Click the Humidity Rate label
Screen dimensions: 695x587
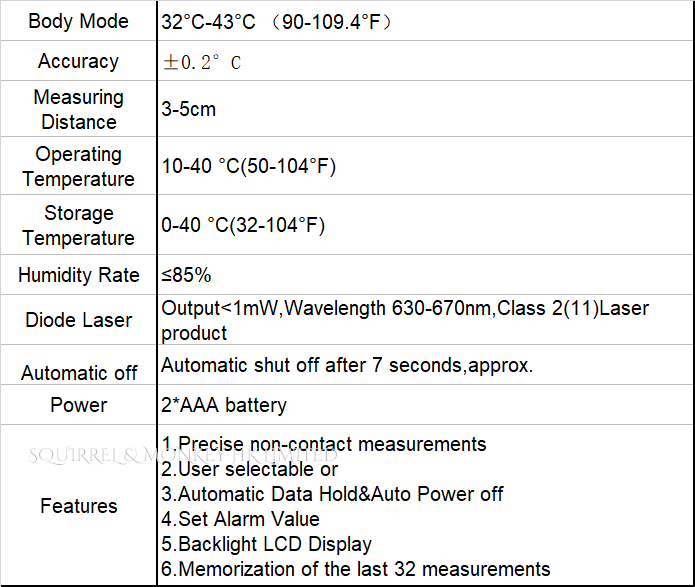click(x=78, y=275)
